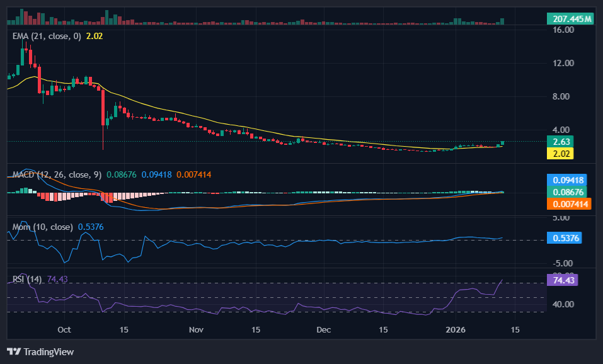Click the green 207.445M volume price label
This screenshot has width=603, height=364.
[x=569, y=19]
